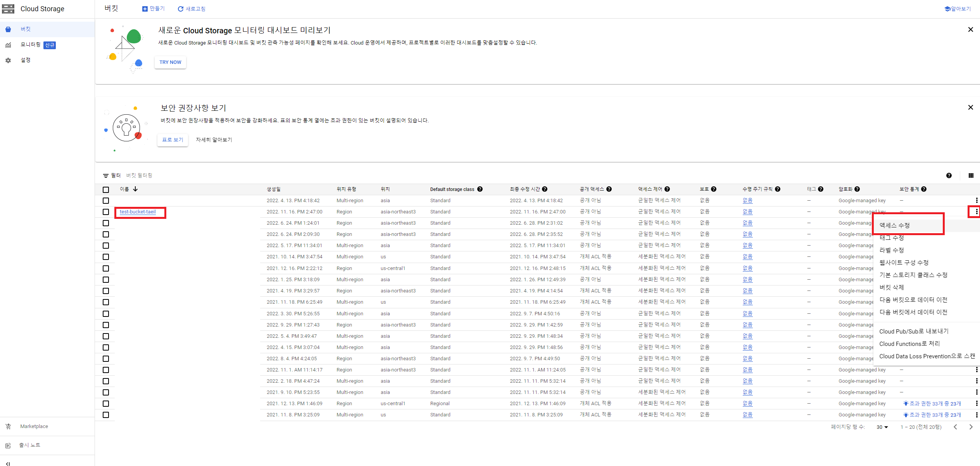Check the row created 2021. 10. 14. PM 3:47:54
The width and height of the screenshot is (980, 466).
[x=106, y=257]
